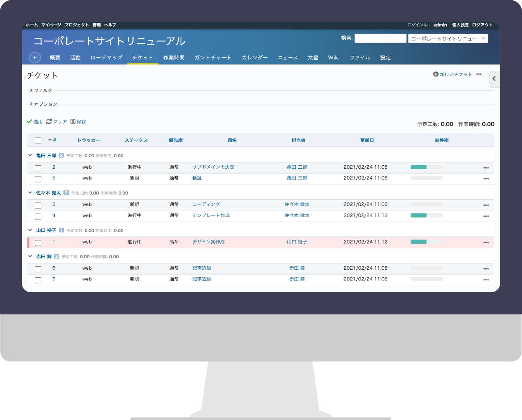Screen dimensions: 522x420
Task: Collapse the sidebar with the arrow handle
Action: (494, 79)
